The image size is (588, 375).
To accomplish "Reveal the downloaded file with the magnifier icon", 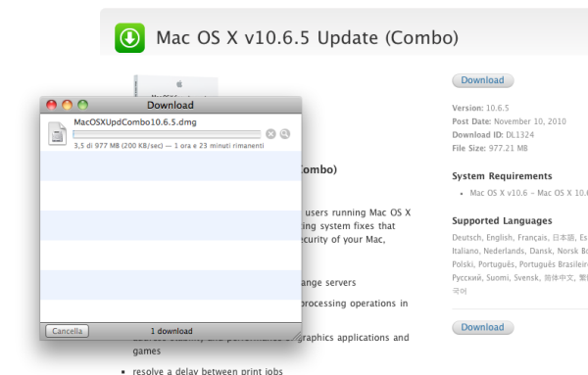I will (285, 134).
